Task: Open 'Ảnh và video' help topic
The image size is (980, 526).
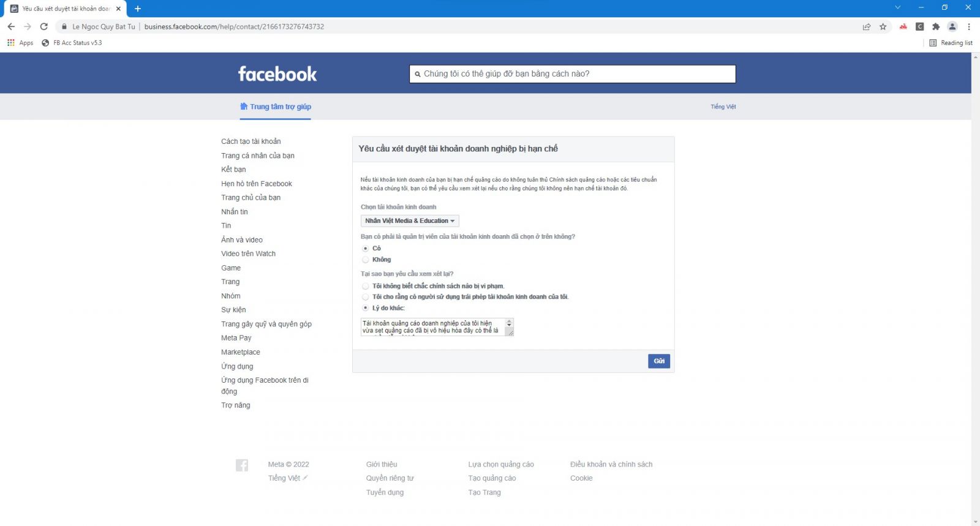Action: [x=242, y=239]
